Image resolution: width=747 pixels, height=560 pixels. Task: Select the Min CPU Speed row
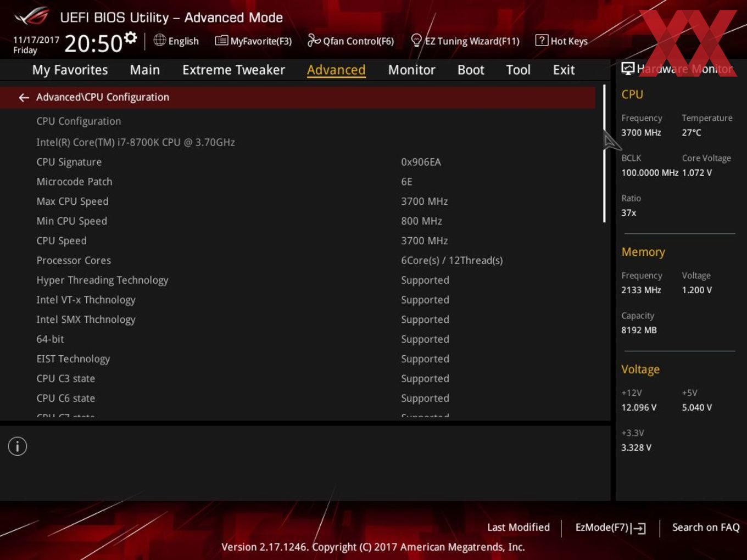coord(297,221)
